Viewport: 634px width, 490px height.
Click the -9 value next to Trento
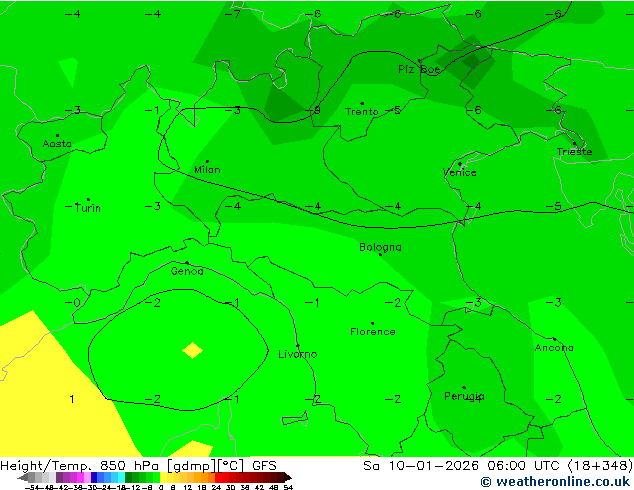pyautogui.click(x=314, y=110)
